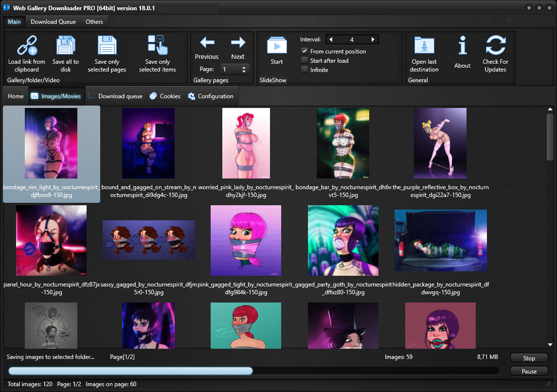Click slideshow Interval value 4
The height and width of the screenshot is (392, 557).
point(352,39)
